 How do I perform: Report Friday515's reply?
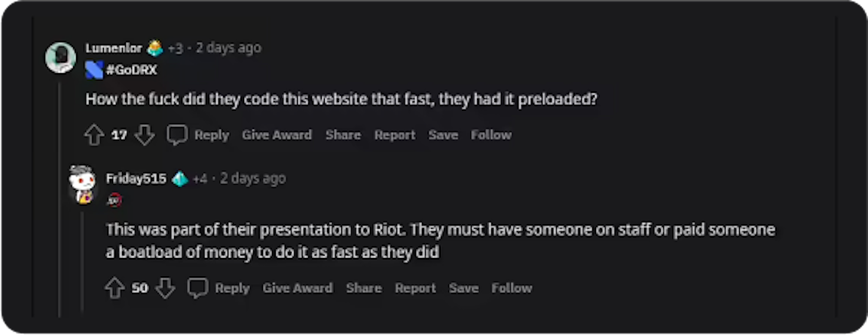[x=415, y=288]
